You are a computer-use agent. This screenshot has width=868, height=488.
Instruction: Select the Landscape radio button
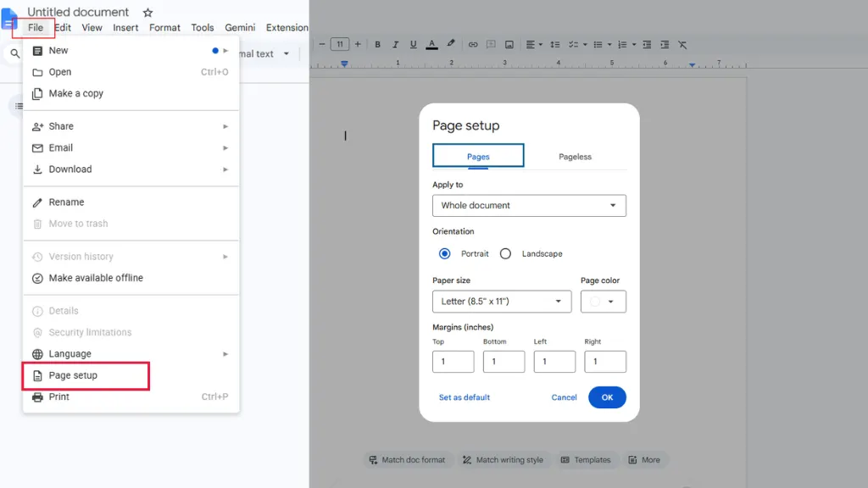coord(505,253)
